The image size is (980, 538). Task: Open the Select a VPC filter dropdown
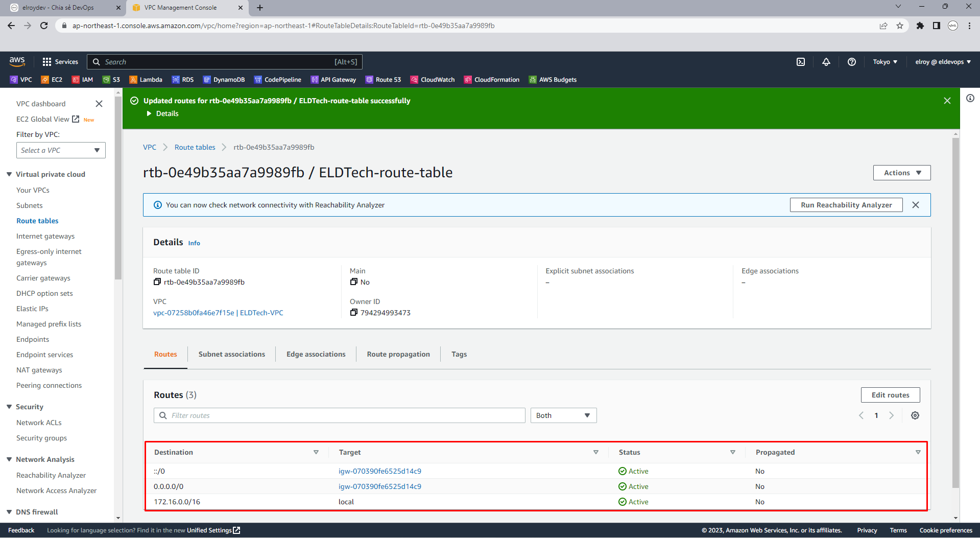pyautogui.click(x=61, y=150)
